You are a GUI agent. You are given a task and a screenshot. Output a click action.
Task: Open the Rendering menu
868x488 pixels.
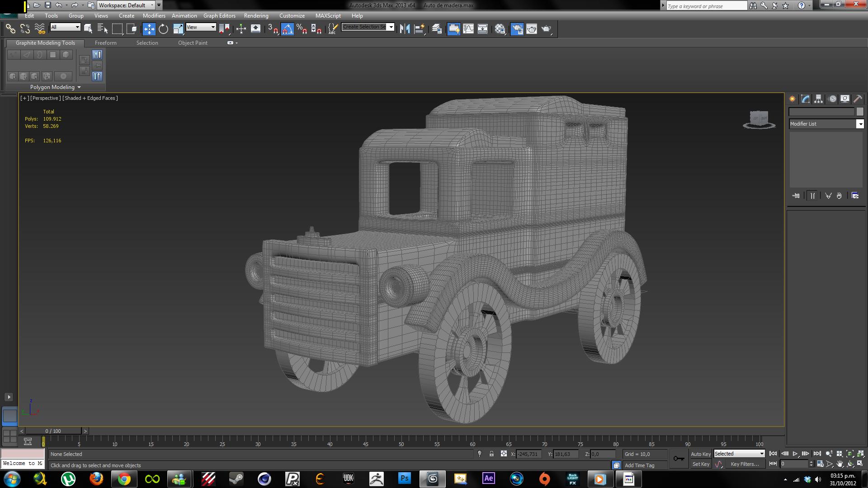[256, 16]
